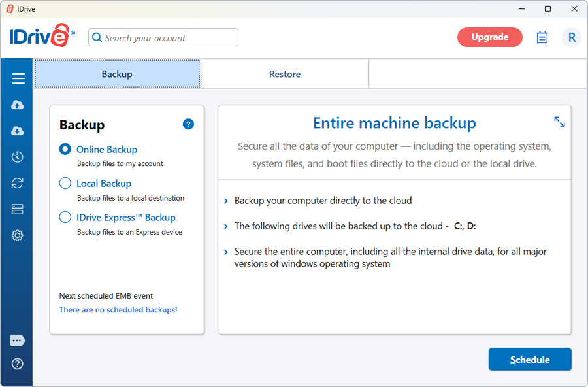Switch to the Backup tab

118,74
